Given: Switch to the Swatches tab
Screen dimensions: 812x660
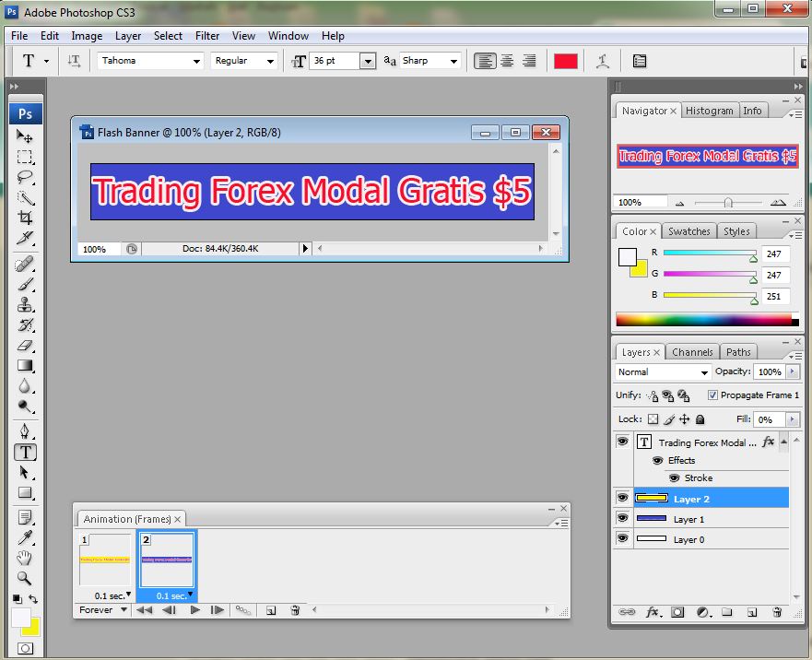Looking at the screenshot, I should pos(688,231).
